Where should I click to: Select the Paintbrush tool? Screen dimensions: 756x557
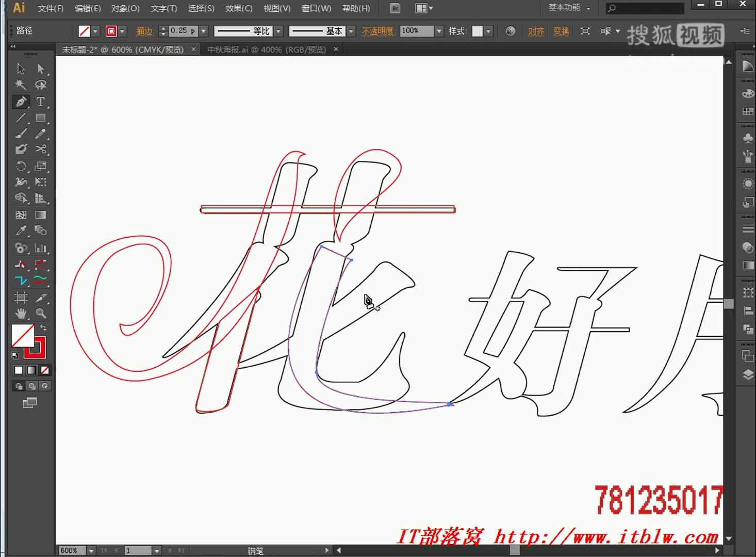coord(21,134)
